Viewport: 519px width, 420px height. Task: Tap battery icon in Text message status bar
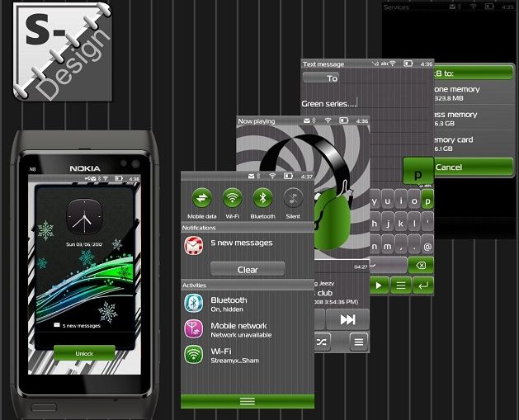click(408, 64)
